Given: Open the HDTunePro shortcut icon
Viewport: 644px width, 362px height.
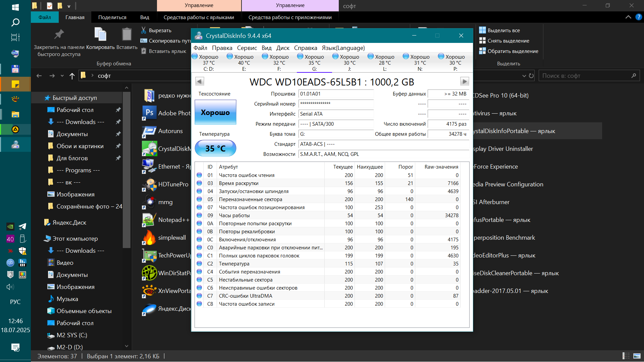Looking at the screenshot, I should pos(149,184).
